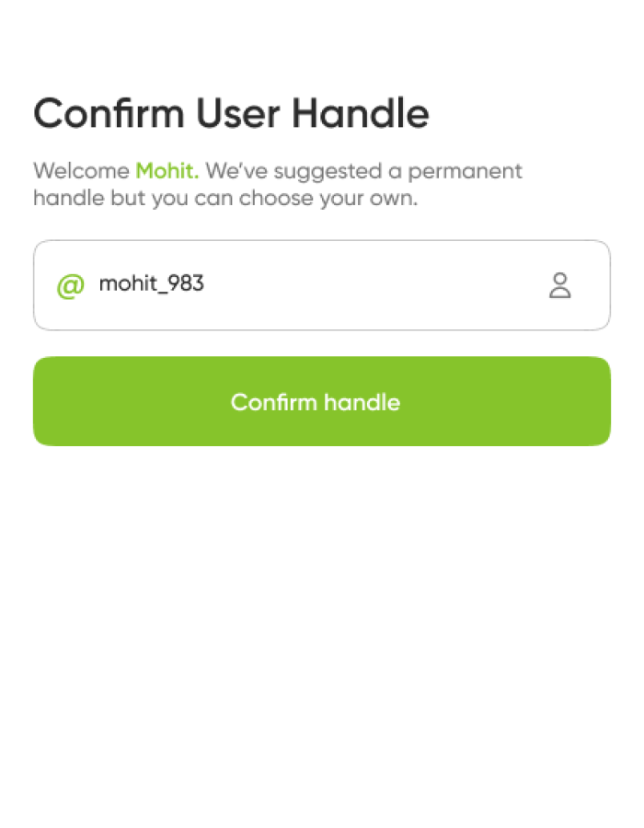The height and width of the screenshot is (828, 644).
Task: Click the green confirmation bar
Action: 322,401
